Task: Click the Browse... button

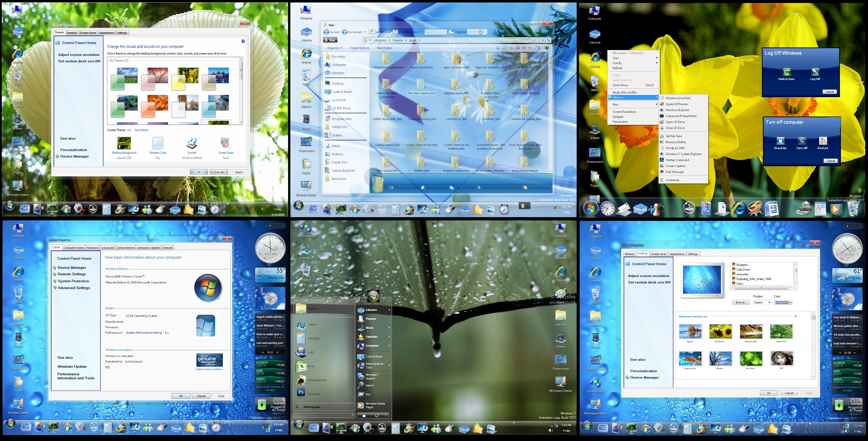Action: 741,303
